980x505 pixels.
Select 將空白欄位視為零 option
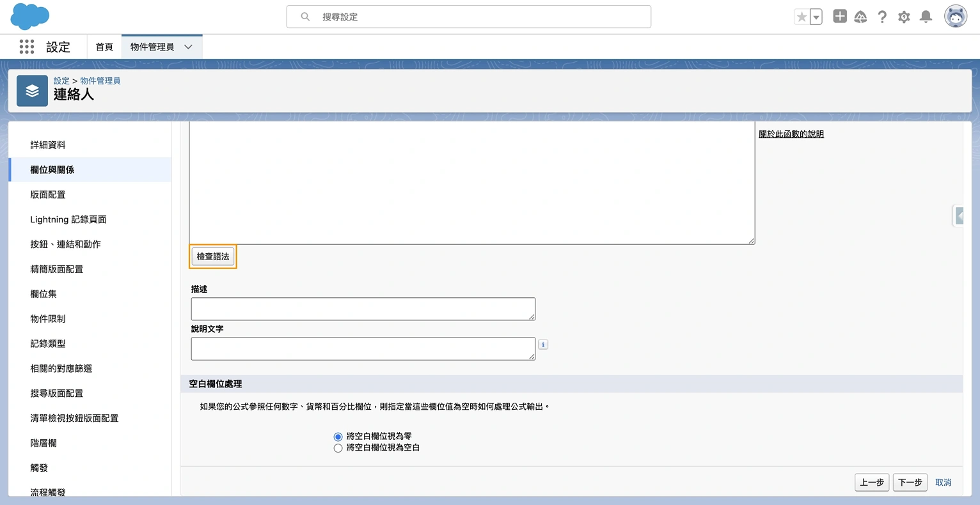click(338, 436)
